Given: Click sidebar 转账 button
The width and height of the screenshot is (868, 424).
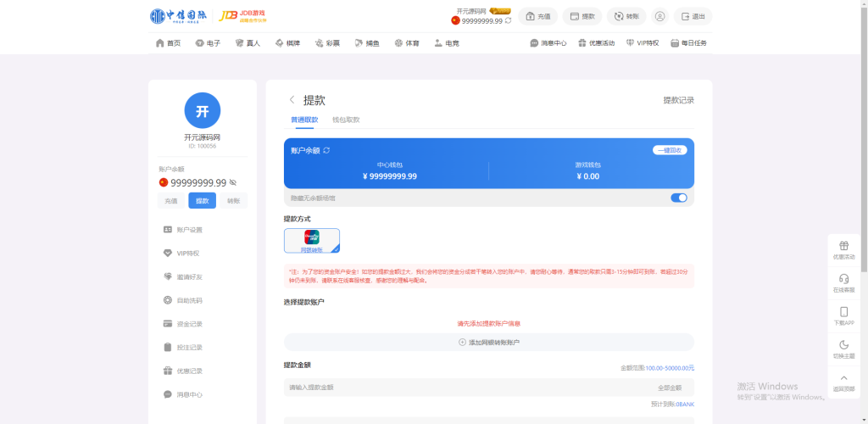Looking at the screenshot, I should tap(234, 201).
